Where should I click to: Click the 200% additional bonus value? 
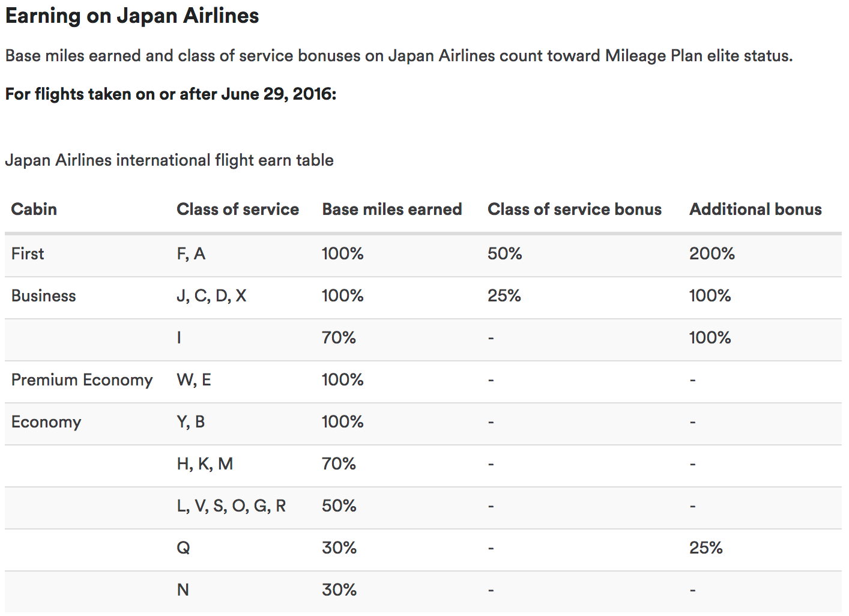pos(712,253)
